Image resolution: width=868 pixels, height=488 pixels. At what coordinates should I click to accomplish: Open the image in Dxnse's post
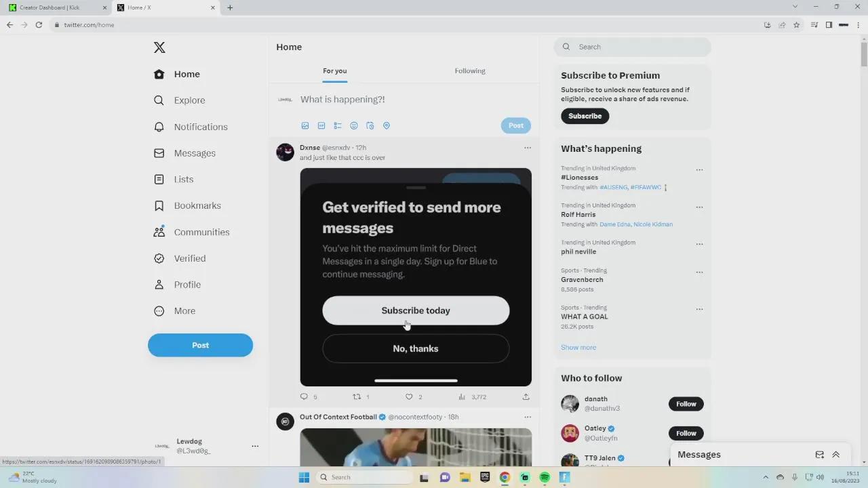pos(416,277)
